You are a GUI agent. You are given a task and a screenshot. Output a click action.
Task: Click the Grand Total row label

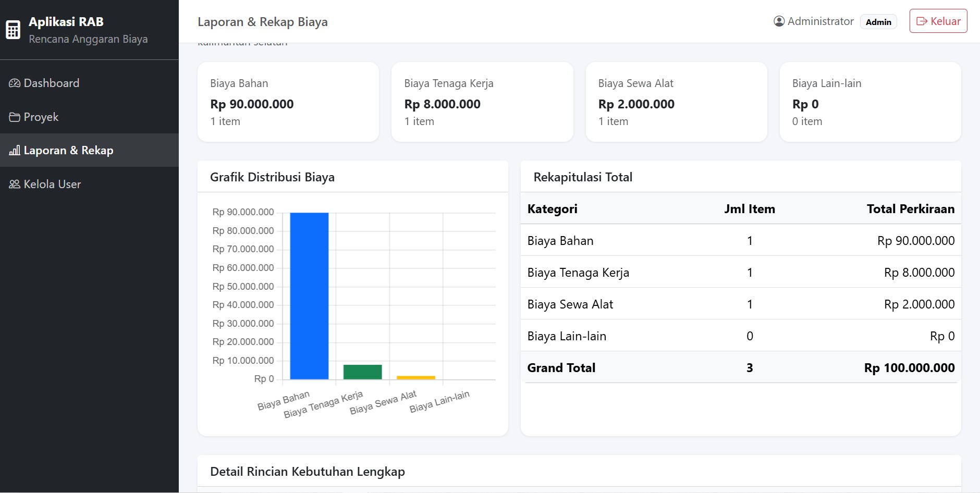[x=561, y=368]
